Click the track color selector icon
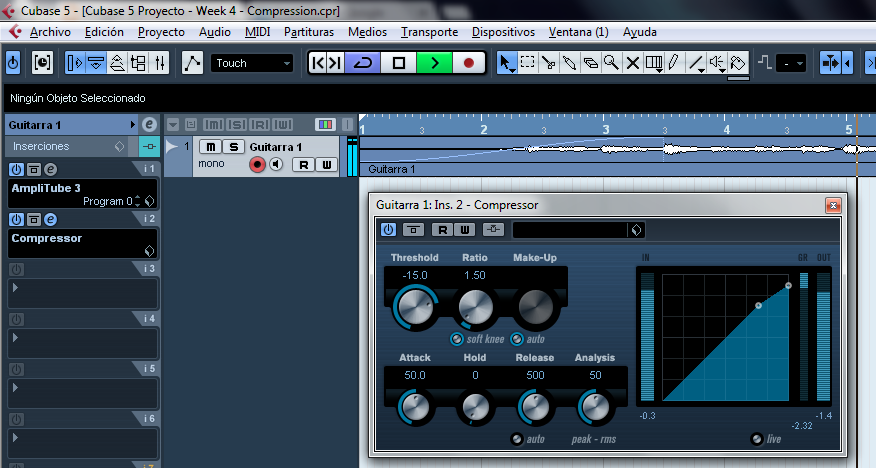 325,125
